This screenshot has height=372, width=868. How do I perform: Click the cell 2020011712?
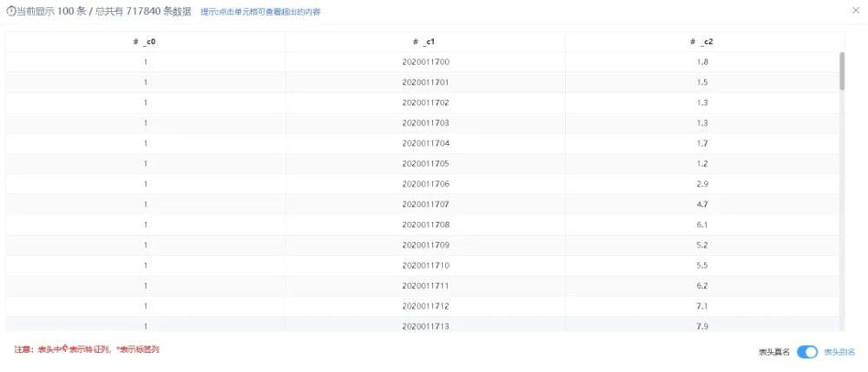[425, 306]
